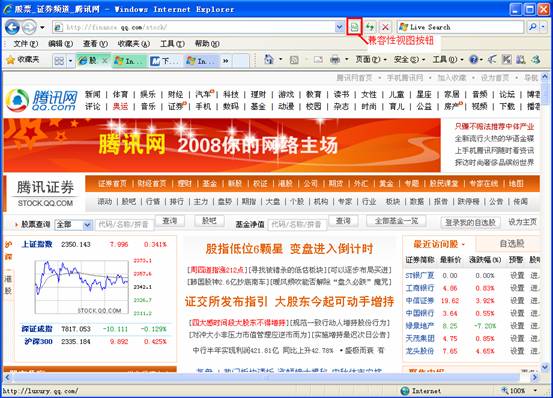Open the red 奥运 Olympics link
The height and width of the screenshot is (398, 553).
pos(120,106)
